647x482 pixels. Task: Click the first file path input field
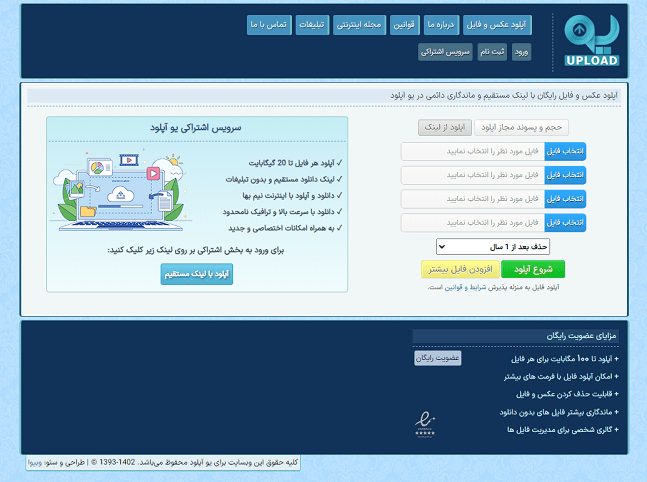(x=473, y=151)
